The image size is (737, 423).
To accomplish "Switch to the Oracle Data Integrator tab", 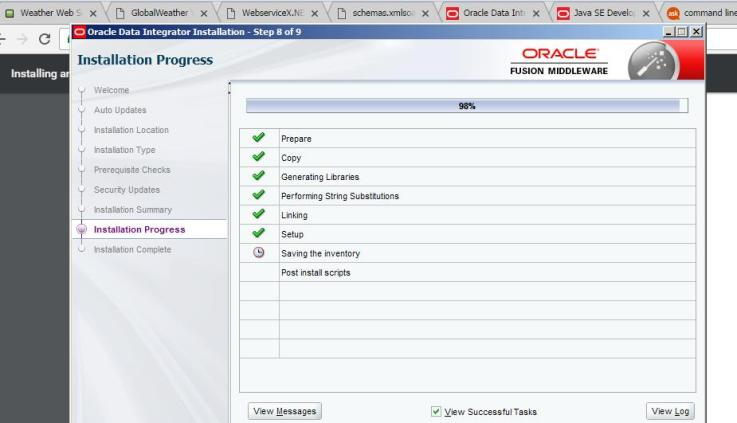I will (x=494, y=13).
